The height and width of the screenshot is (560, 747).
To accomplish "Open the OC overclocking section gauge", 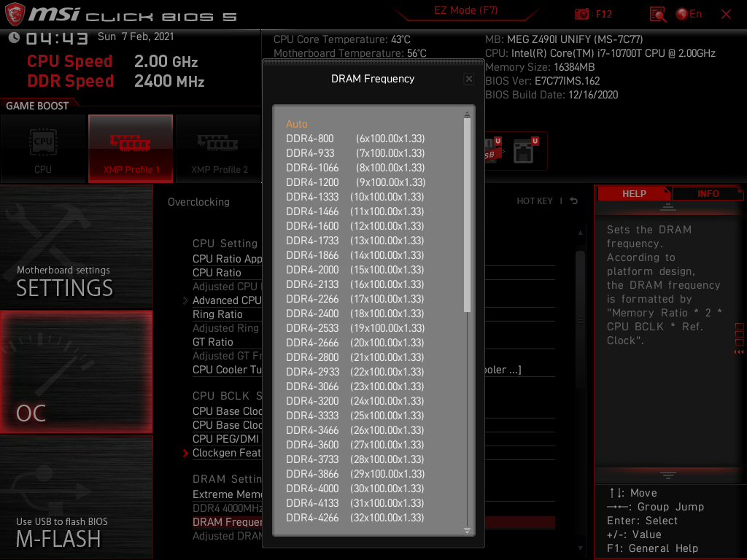I will (x=77, y=372).
